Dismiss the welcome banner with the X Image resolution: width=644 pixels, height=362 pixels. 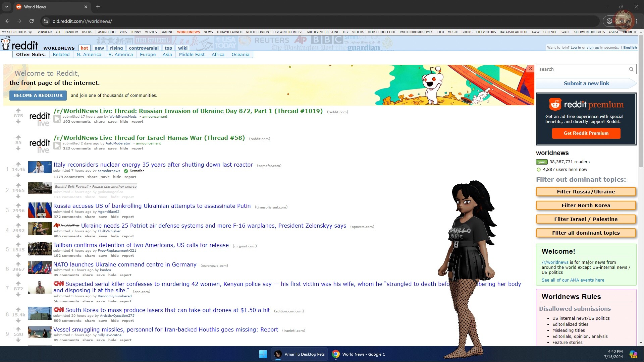(530, 68)
